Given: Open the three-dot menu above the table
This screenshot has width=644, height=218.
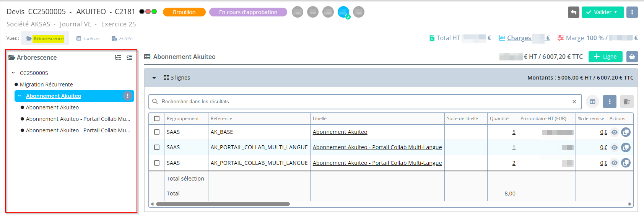Looking at the screenshot, I should (610, 101).
